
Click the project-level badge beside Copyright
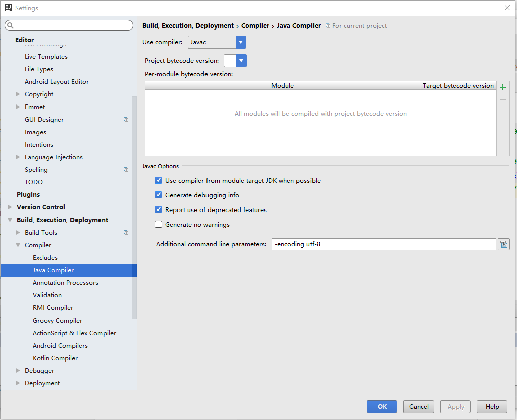(125, 94)
